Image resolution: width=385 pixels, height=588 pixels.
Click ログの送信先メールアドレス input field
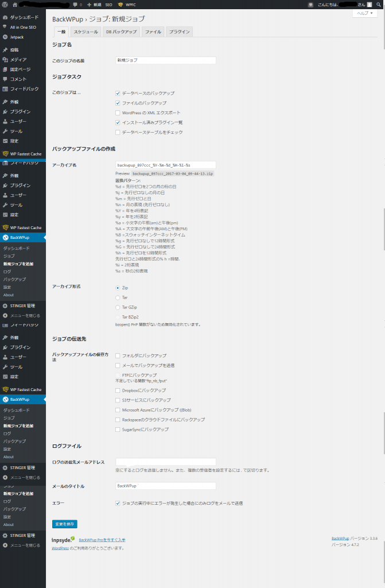click(x=166, y=462)
